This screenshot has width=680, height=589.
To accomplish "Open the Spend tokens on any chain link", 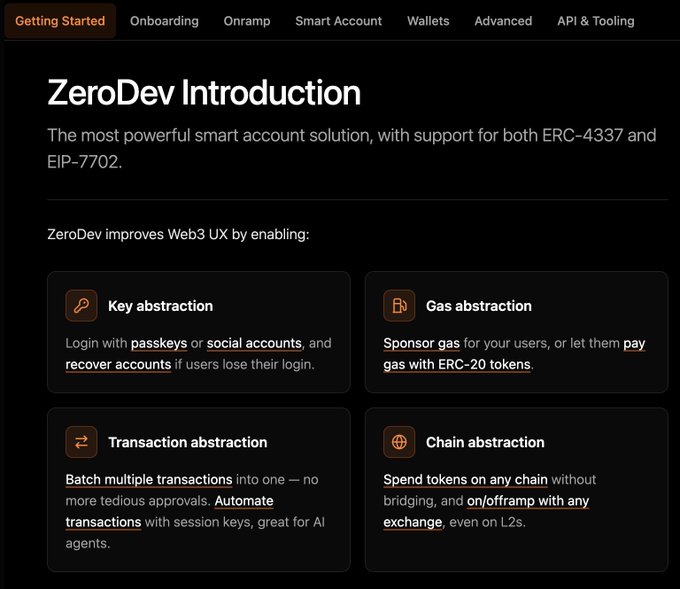I will point(465,479).
